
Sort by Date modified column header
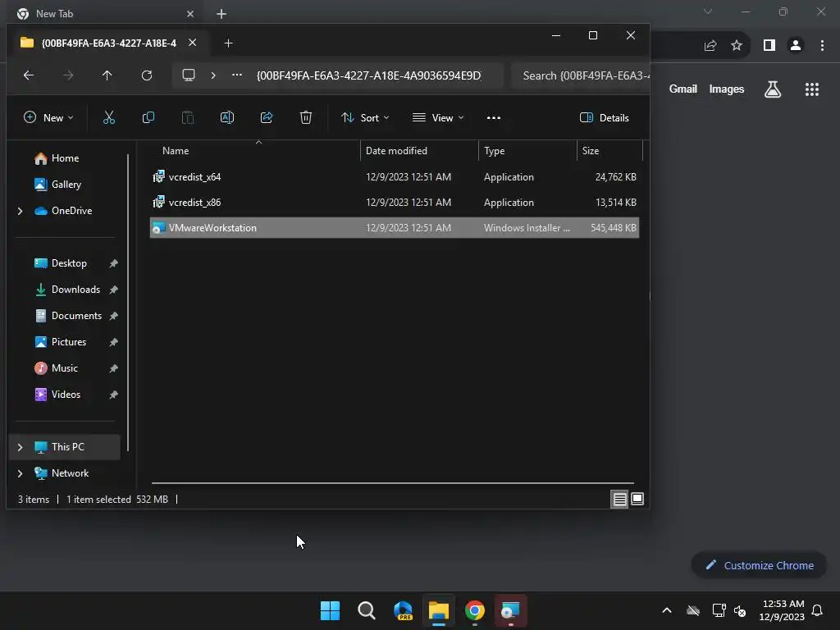(x=419, y=151)
